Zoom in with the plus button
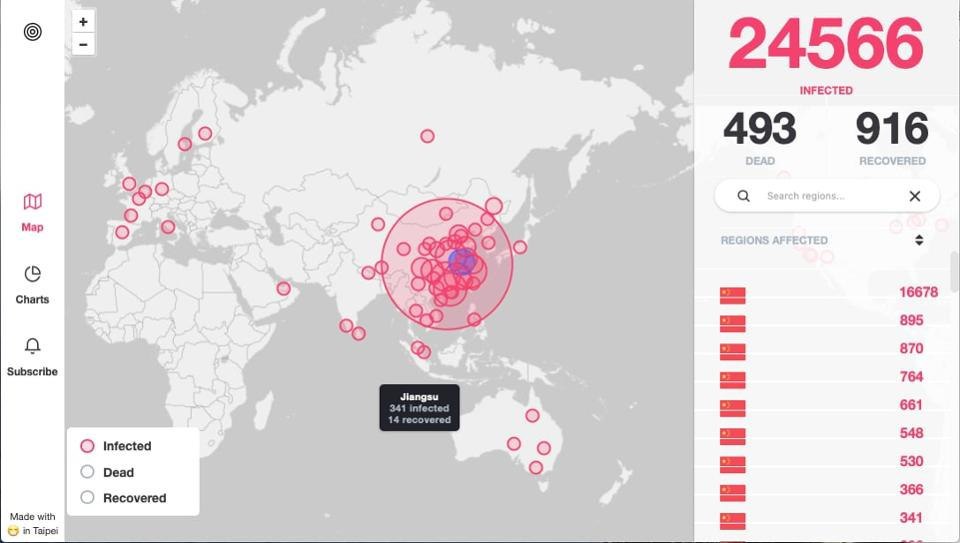The image size is (960, 543). click(x=83, y=22)
